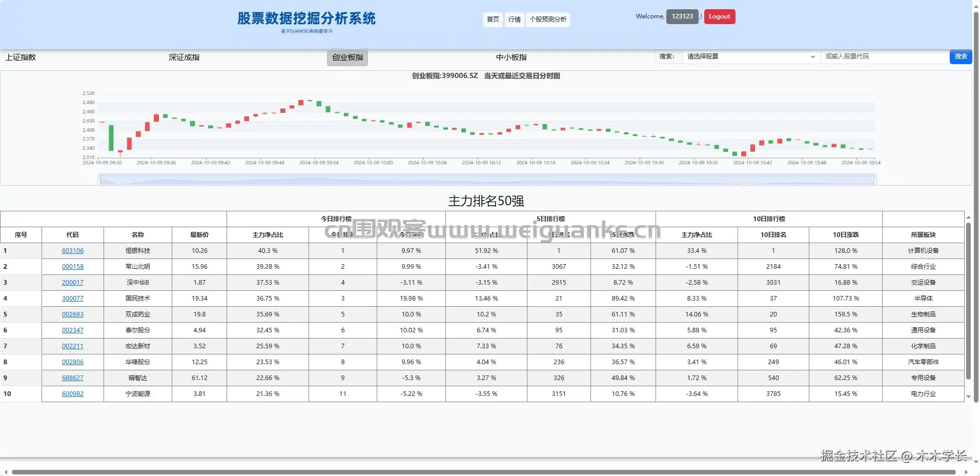This screenshot has width=980, height=476.
Task: Open stock code link 002693
Action: [73, 314]
